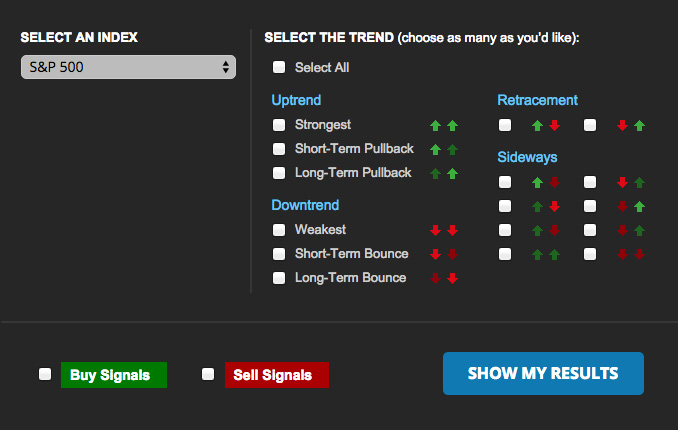Check the Select All checkbox
The width and height of the screenshot is (678, 430).
(x=279, y=67)
